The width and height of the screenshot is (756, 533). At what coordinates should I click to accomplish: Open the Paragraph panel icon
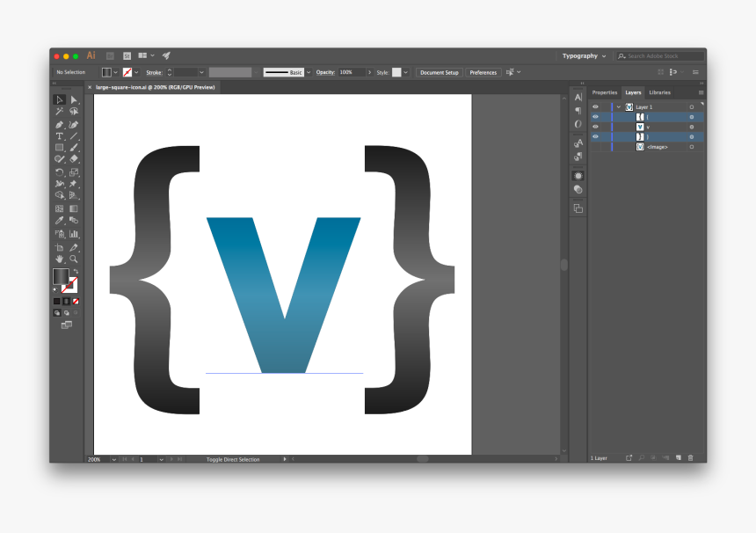tap(578, 111)
